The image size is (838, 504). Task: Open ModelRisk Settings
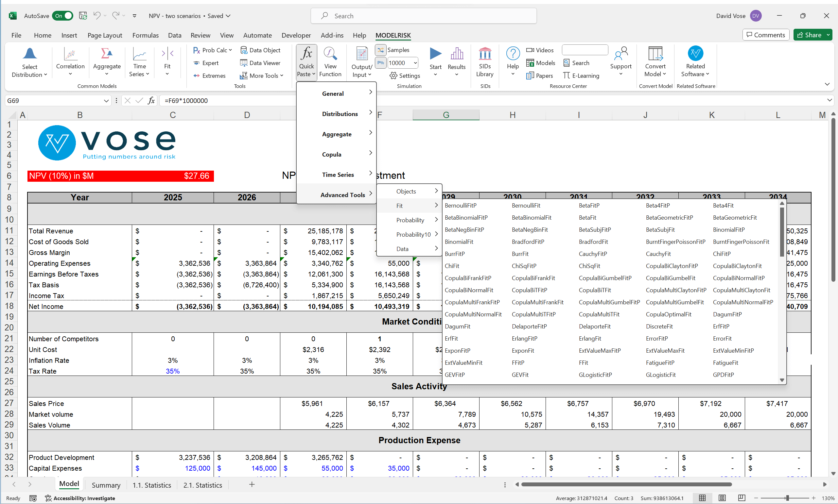405,76
